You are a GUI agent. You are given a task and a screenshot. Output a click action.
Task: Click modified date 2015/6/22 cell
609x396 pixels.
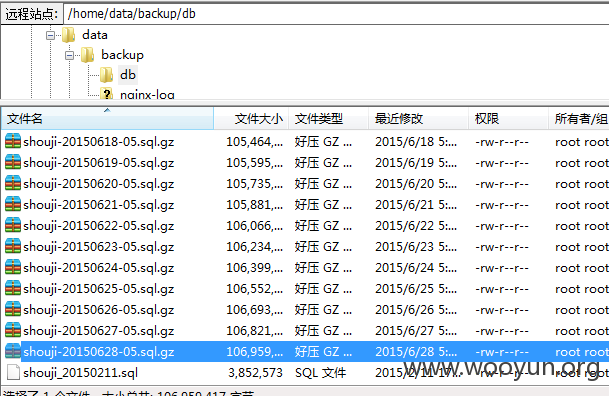point(416,226)
